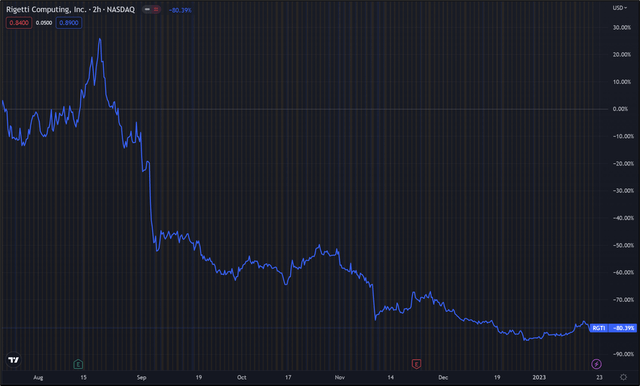640x386 pixels.
Task: Click the Aug label on time axis
Action: point(38,377)
